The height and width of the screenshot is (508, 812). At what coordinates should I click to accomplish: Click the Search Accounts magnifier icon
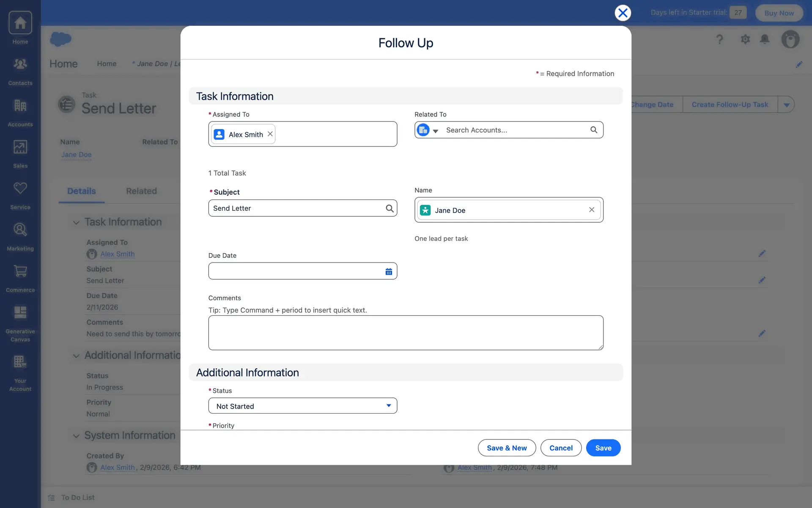click(x=594, y=130)
